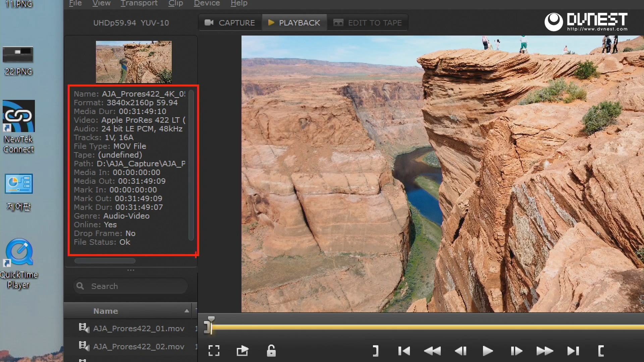Select AJA_Prores422_01.mov clip
Image resolution: width=644 pixels, height=362 pixels.
point(139,328)
